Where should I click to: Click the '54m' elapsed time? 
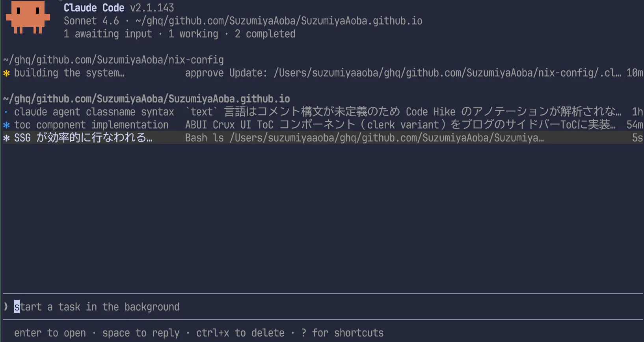click(x=635, y=125)
